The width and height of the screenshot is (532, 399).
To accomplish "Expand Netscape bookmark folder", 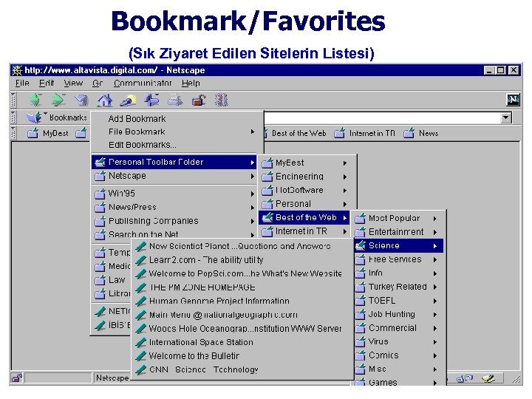I will click(174, 176).
